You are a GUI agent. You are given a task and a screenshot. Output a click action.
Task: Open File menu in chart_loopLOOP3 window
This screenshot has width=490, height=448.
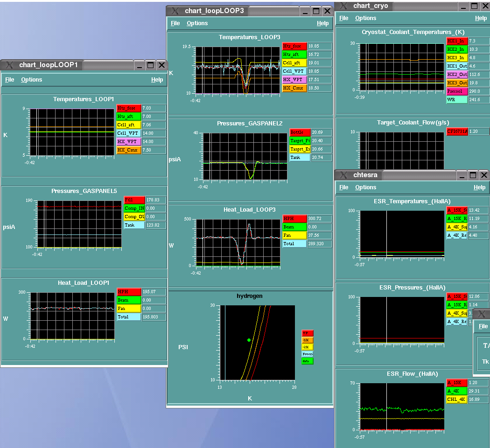pos(175,23)
